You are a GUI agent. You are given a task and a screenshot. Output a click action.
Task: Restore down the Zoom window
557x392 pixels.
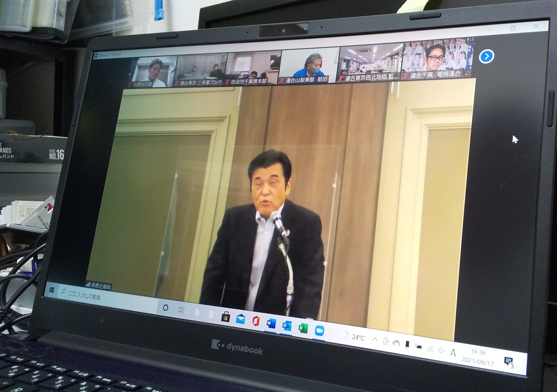coord(513,28)
